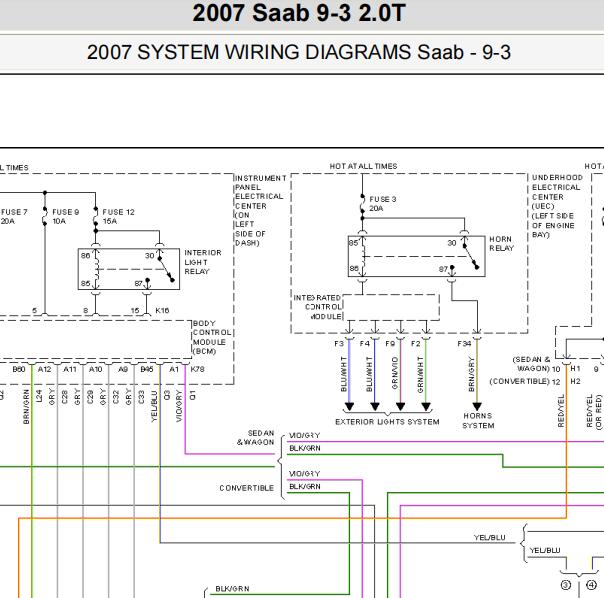
Task: Select the "C28" connector label
Action: (x=65, y=396)
